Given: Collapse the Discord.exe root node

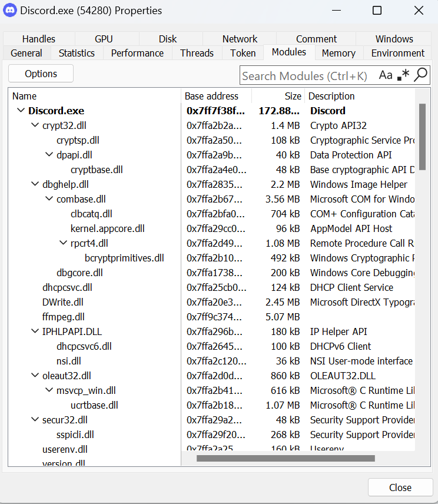Looking at the screenshot, I should tap(21, 111).
